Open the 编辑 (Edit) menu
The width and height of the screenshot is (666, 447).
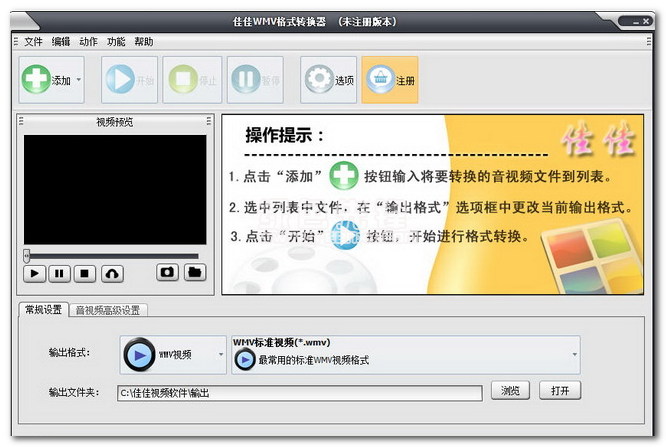pos(61,42)
